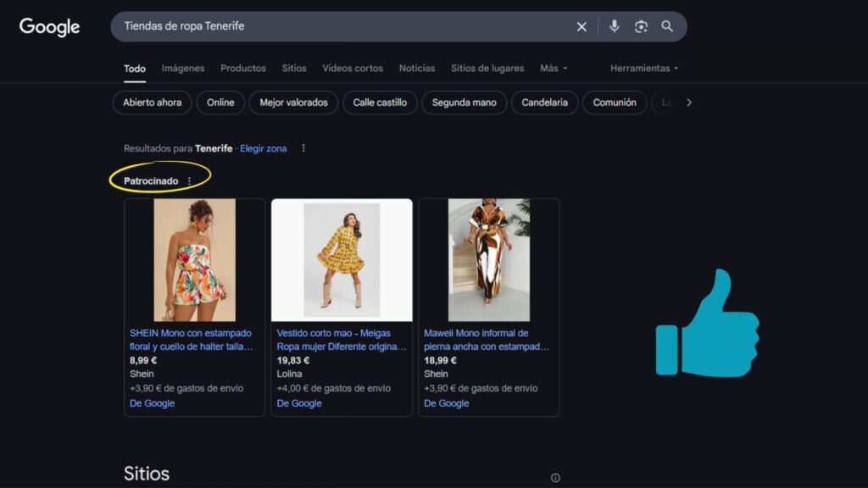Switch to the Noticias tab

pyautogui.click(x=417, y=68)
